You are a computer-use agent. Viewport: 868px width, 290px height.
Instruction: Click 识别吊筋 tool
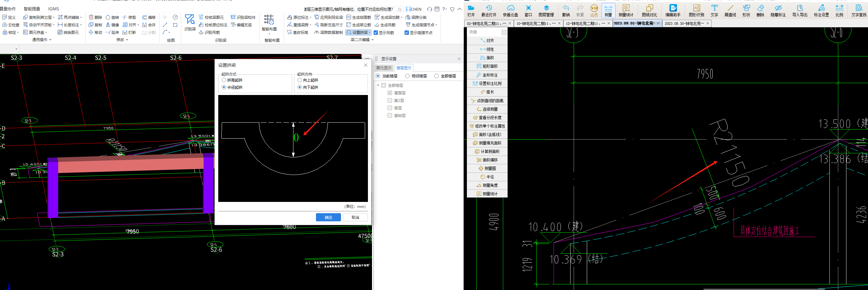[209, 32]
